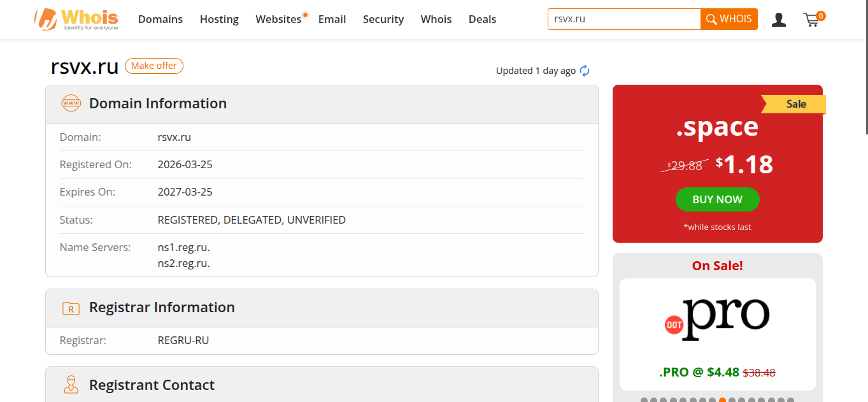Click the Registrar Information folder icon

(71, 308)
